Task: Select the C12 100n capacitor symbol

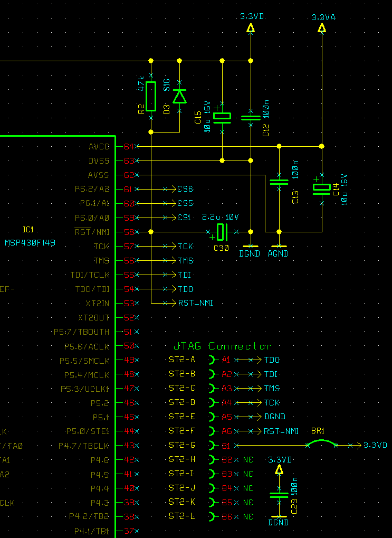Action: tap(251, 118)
